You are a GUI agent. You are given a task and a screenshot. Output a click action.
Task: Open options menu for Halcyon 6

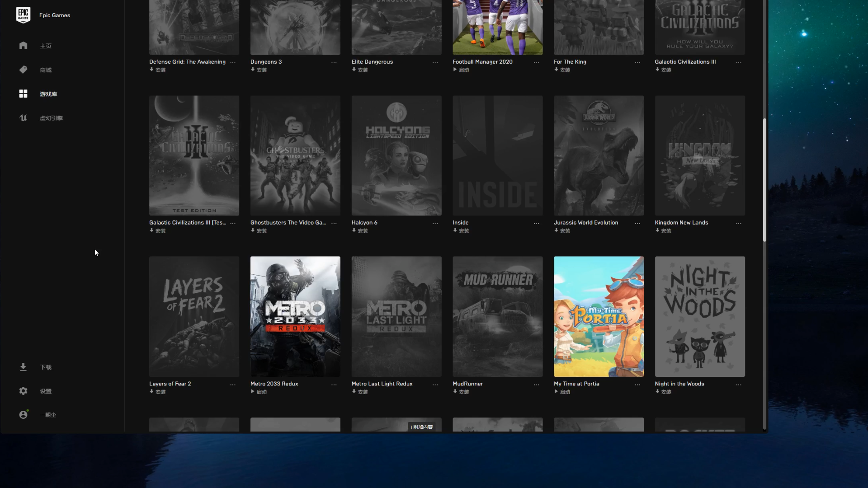point(435,223)
